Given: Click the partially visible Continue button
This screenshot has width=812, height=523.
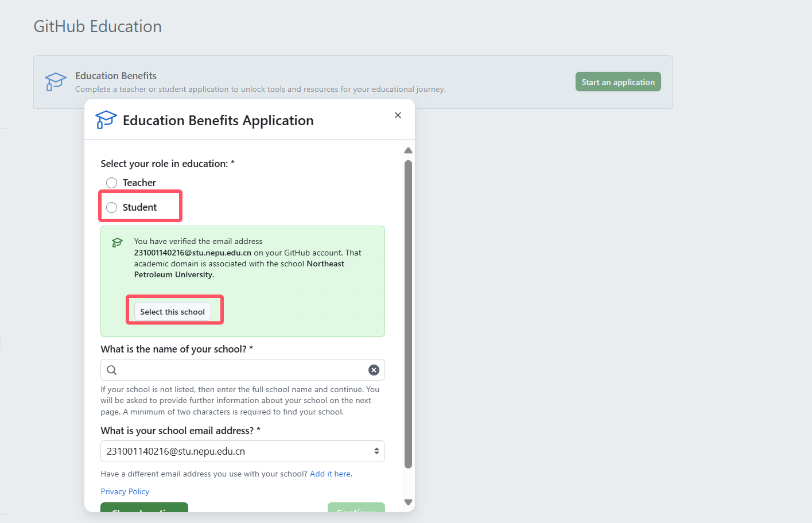Looking at the screenshot, I should (x=356, y=507).
